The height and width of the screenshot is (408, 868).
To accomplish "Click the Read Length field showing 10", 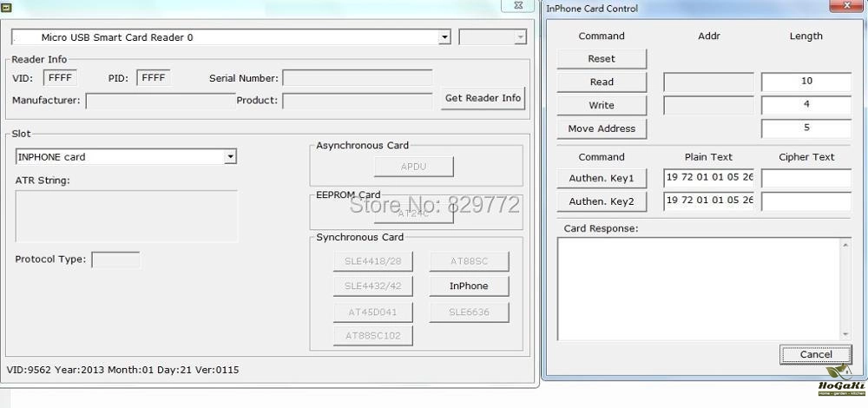I will coord(806,82).
